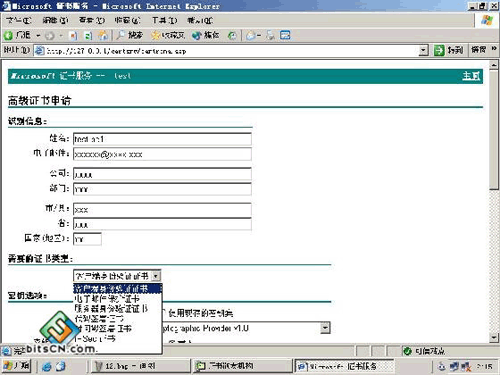
Task: Click the 国家(地区) country code field
Action: point(87,239)
